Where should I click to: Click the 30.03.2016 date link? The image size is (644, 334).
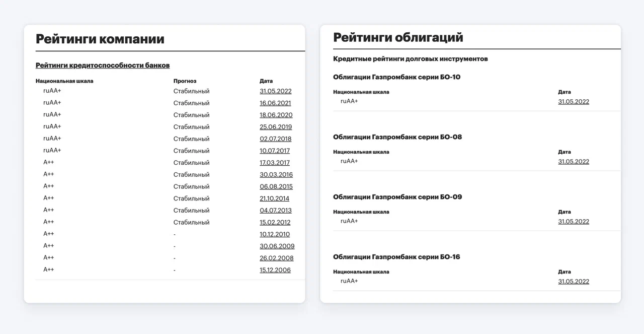(x=276, y=175)
